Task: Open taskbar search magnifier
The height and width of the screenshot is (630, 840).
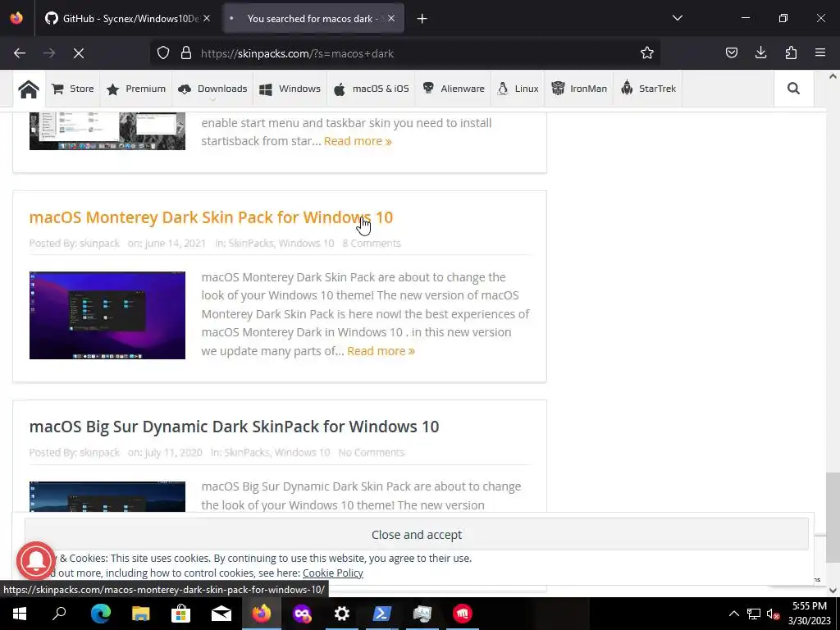Action: coord(59,614)
